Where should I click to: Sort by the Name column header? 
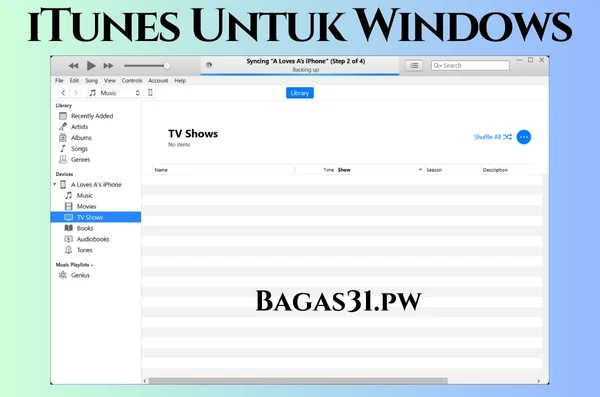click(x=224, y=170)
